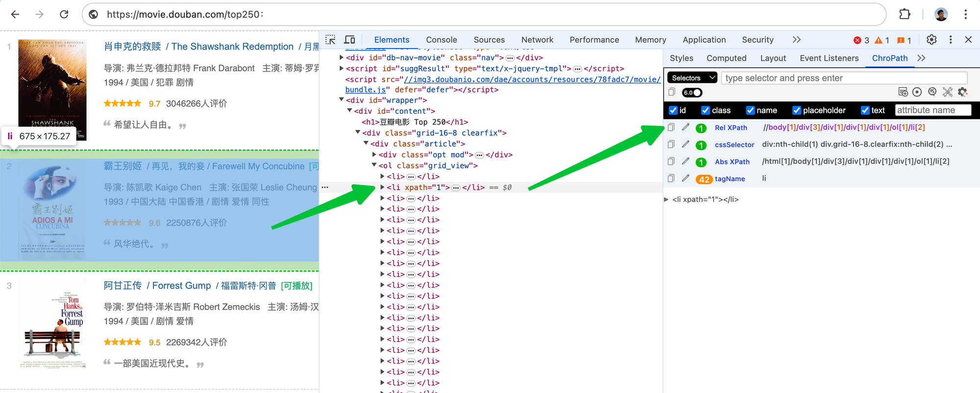Open the Application tab
This screenshot has width=980, height=393.
(704, 40)
